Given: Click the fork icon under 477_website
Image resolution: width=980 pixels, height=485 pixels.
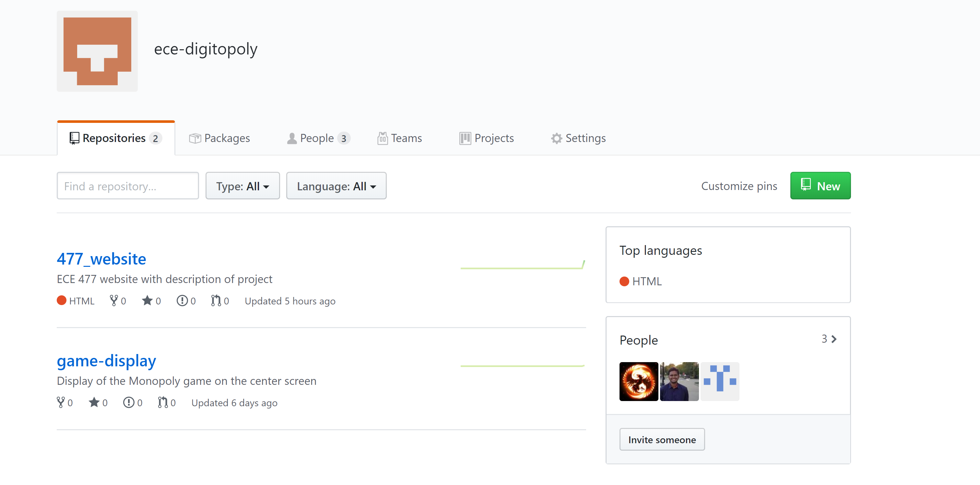Looking at the screenshot, I should 113,301.
